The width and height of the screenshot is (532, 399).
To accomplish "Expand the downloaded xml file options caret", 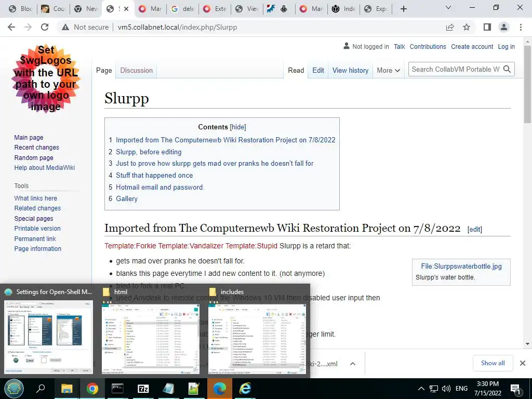I will (x=353, y=364).
